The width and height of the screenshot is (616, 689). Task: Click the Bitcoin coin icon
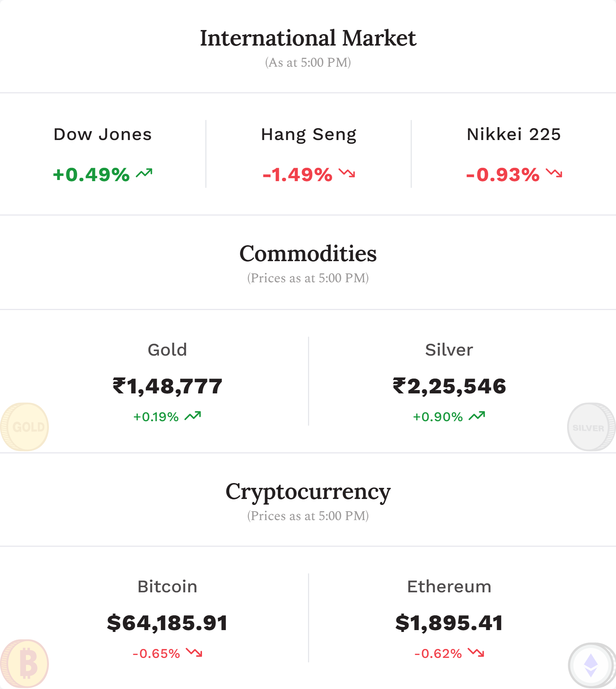24,663
